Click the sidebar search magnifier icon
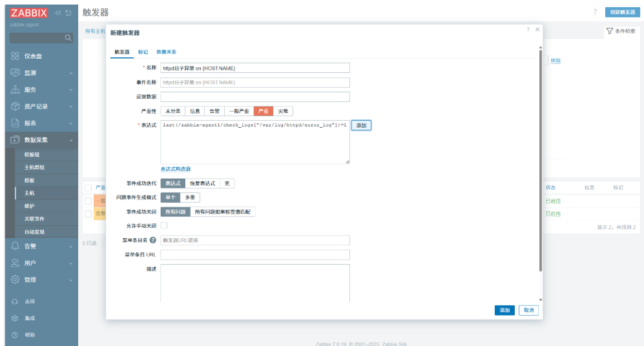644x346 pixels. coord(68,37)
